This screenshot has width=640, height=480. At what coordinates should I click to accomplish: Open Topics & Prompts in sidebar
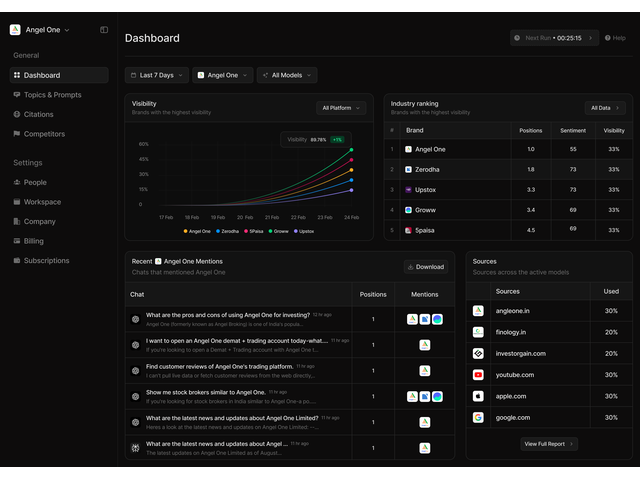pos(52,95)
